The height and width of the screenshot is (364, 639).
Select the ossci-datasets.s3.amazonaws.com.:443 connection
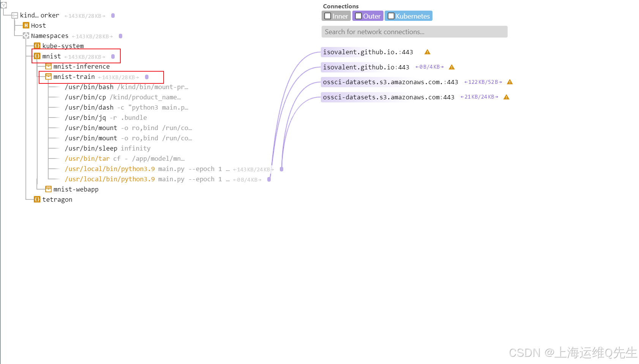pyautogui.click(x=390, y=82)
